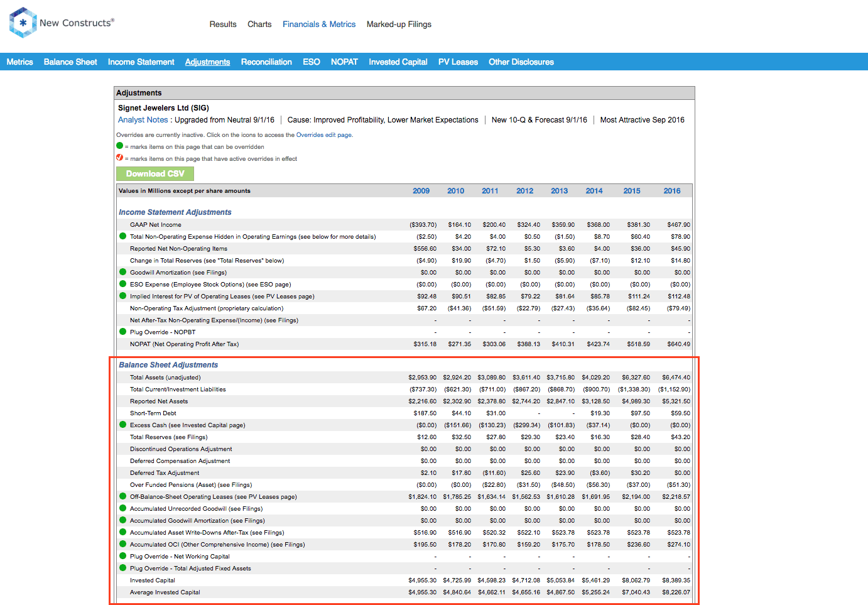Click override dot for Plug Override - Net Working Capital
Screen dimensions: 868x605
(122, 556)
